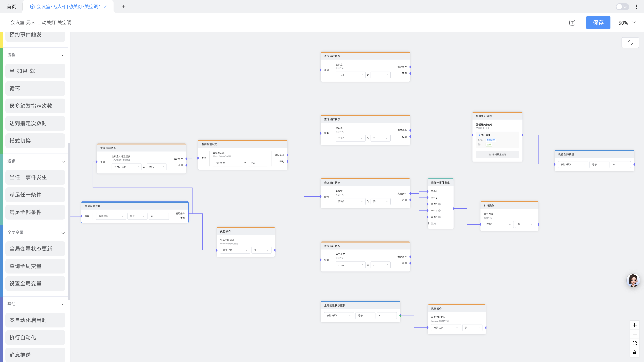Select the 当任一事件发生 sidebar block
The image size is (644, 362).
(35, 177)
